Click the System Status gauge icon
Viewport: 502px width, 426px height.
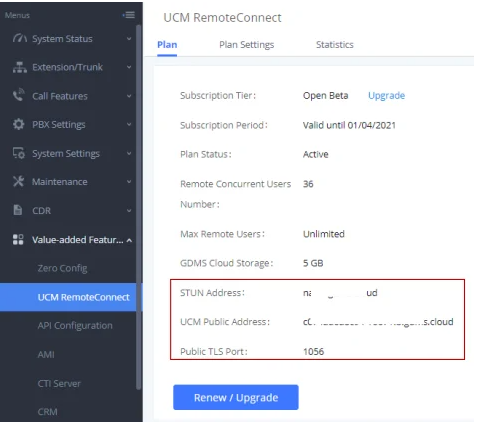19,38
